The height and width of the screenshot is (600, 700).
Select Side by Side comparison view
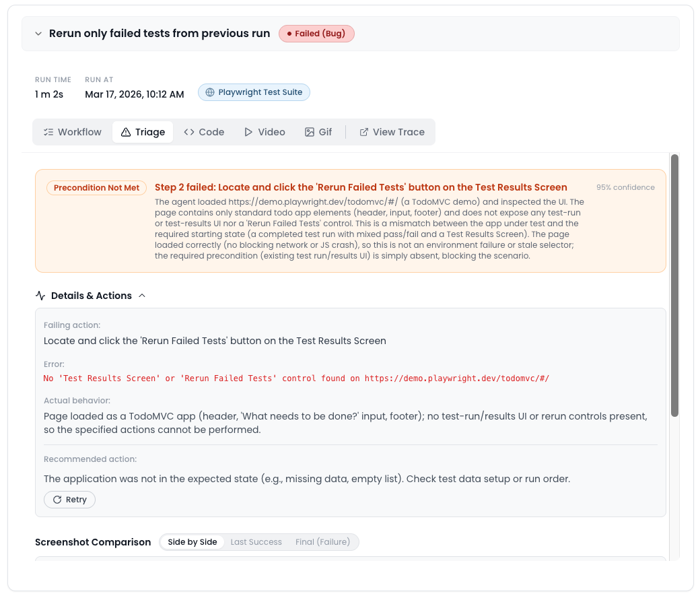193,542
